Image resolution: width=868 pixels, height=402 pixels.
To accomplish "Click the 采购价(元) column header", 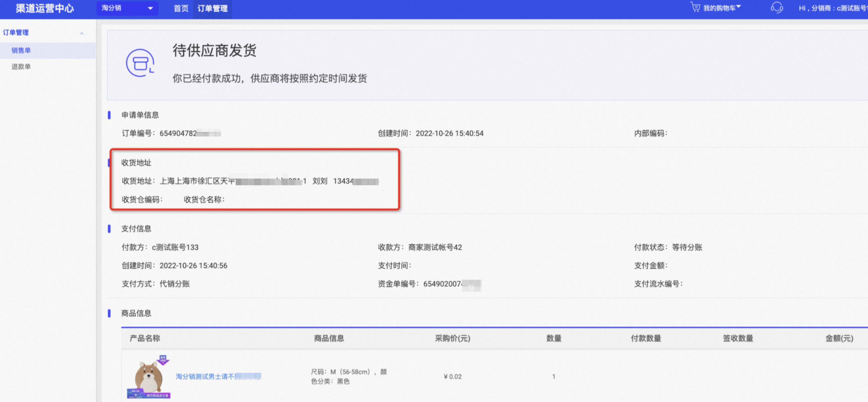I will point(453,338).
